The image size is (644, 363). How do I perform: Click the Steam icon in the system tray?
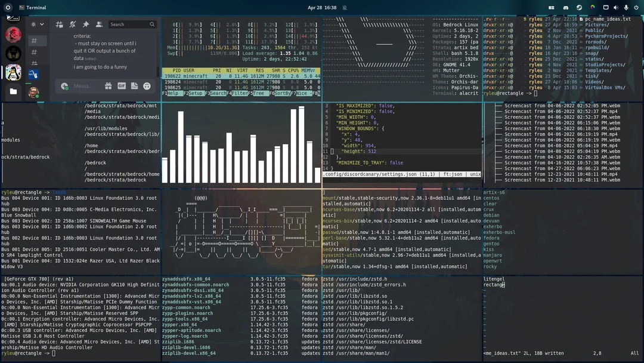[580, 7]
